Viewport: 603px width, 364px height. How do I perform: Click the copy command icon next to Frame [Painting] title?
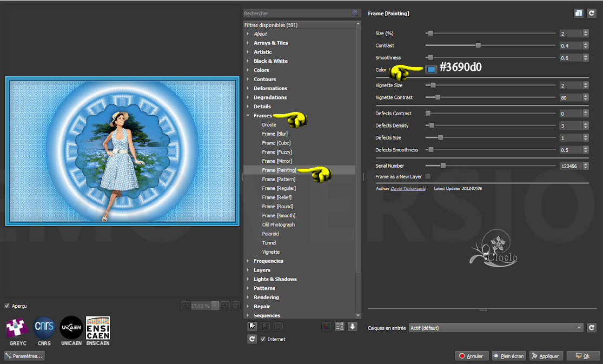579,14
